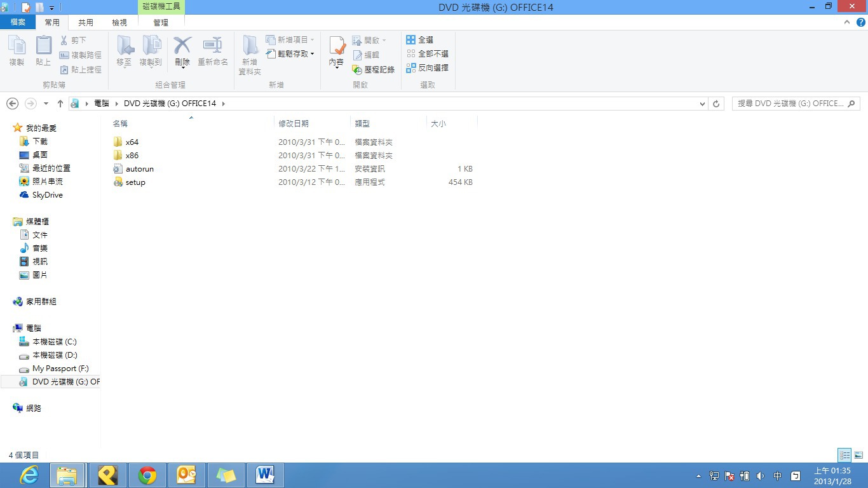Switch to the Home (常用) tab
Screen dimensions: 868x488
point(52,22)
